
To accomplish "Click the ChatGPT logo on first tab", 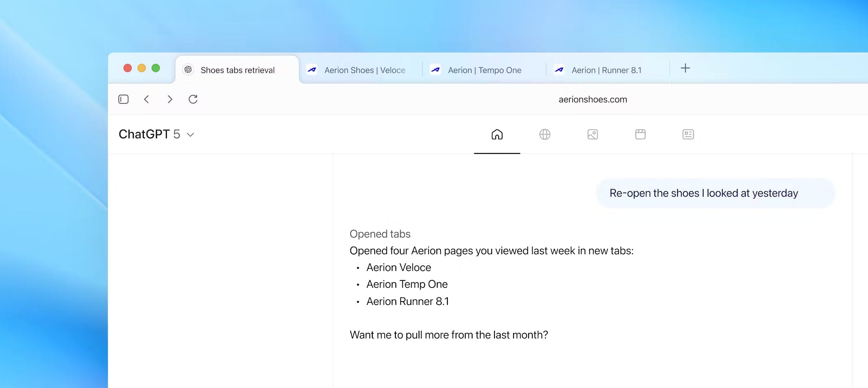I will [188, 70].
